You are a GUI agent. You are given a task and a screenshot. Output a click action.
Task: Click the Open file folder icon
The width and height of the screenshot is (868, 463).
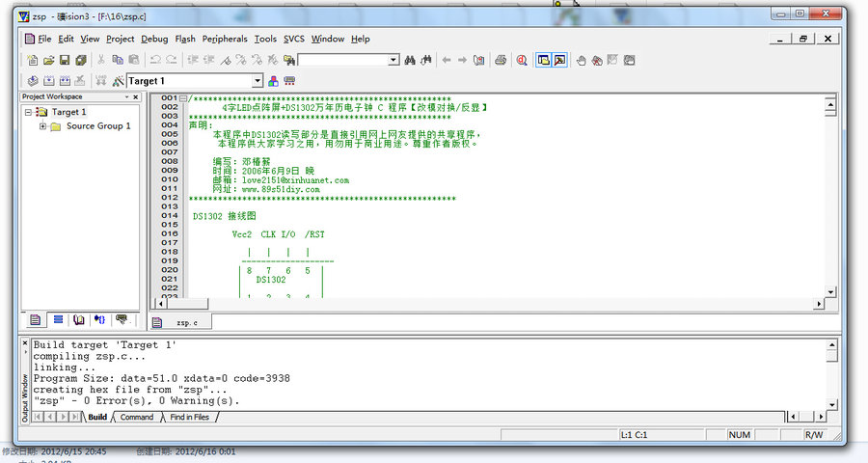coord(48,60)
